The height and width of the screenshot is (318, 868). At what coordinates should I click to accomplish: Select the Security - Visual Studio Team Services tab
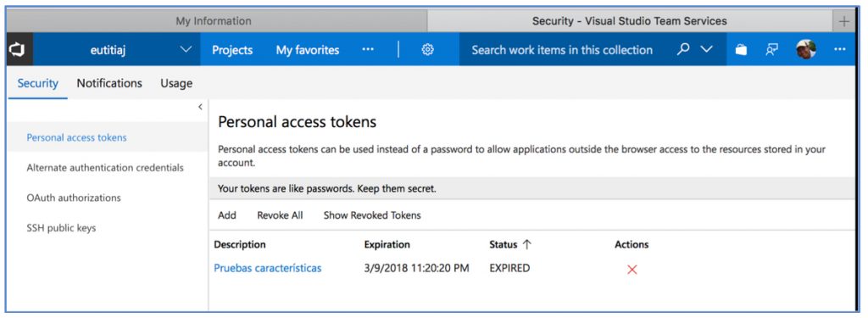[630, 21]
